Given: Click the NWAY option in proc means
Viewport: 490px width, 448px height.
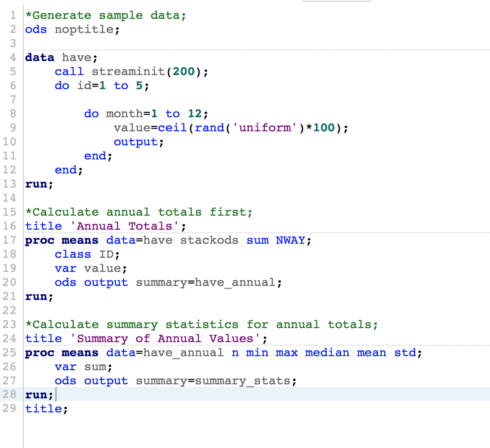Looking at the screenshot, I should point(290,240).
